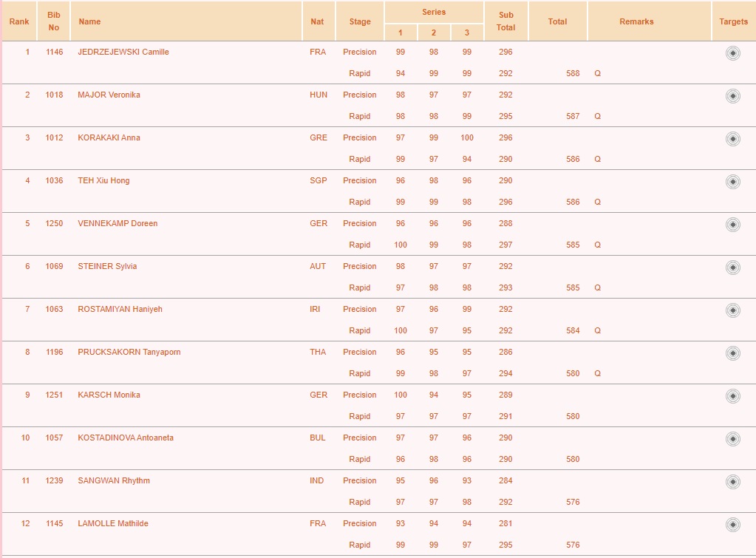The width and height of the screenshot is (756, 558).
Task: Show targets for VENNEKAMP Doreen
Action: pyautogui.click(x=732, y=225)
